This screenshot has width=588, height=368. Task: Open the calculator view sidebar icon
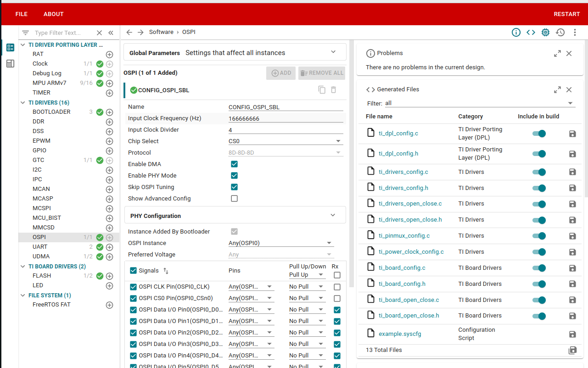click(x=10, y=64)
